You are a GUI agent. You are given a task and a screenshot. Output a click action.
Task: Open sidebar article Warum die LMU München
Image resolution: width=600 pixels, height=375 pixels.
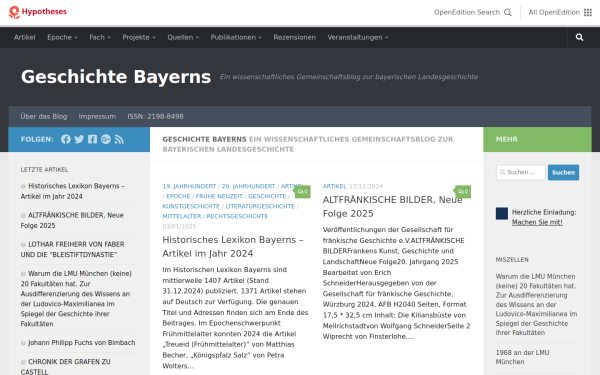(76, 298)
